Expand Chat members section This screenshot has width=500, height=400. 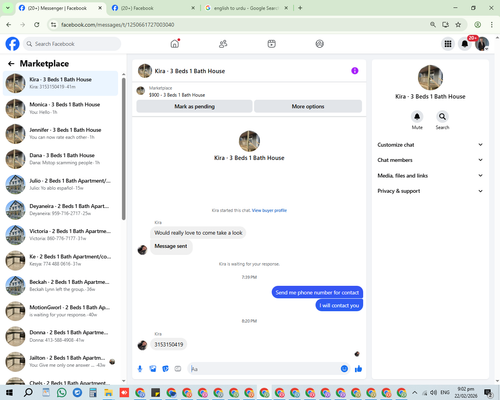[430, 160]
